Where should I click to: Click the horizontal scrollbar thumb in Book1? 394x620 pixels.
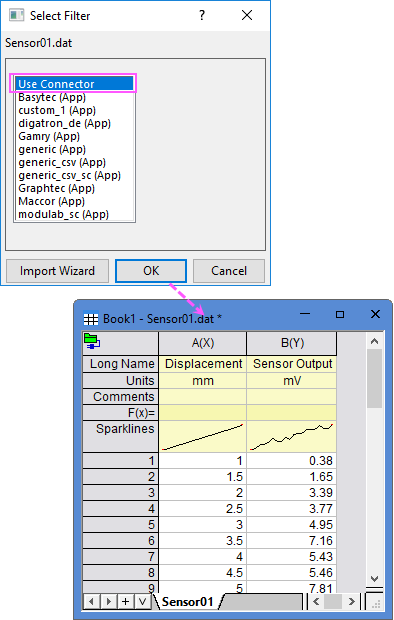(x=333, y=602)
